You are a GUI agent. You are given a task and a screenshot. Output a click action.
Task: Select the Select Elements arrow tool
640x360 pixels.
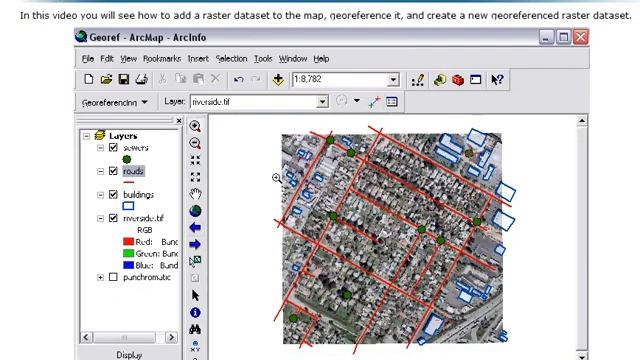195,295
